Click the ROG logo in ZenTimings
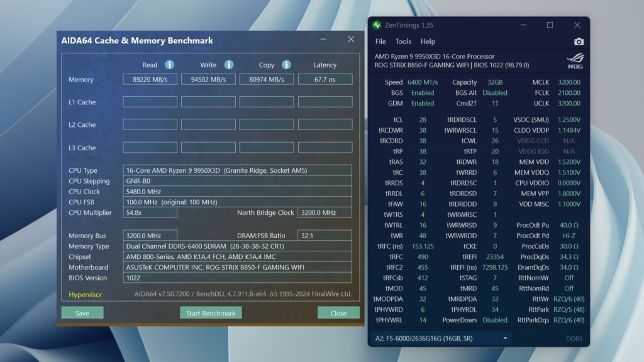The height and width of the screenshot is (362, 644). 575,61
